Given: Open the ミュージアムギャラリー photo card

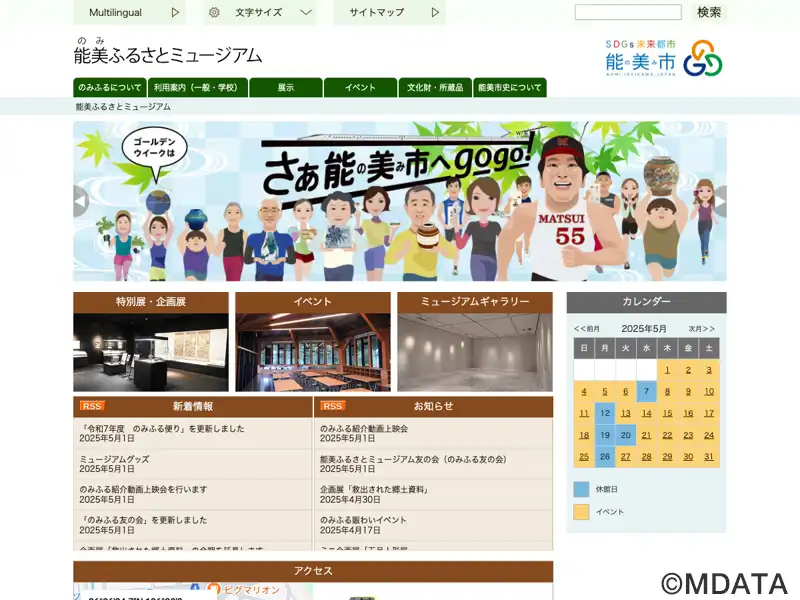Looking at the screenshot, I should pyautogui.click(x=475, y=342).
